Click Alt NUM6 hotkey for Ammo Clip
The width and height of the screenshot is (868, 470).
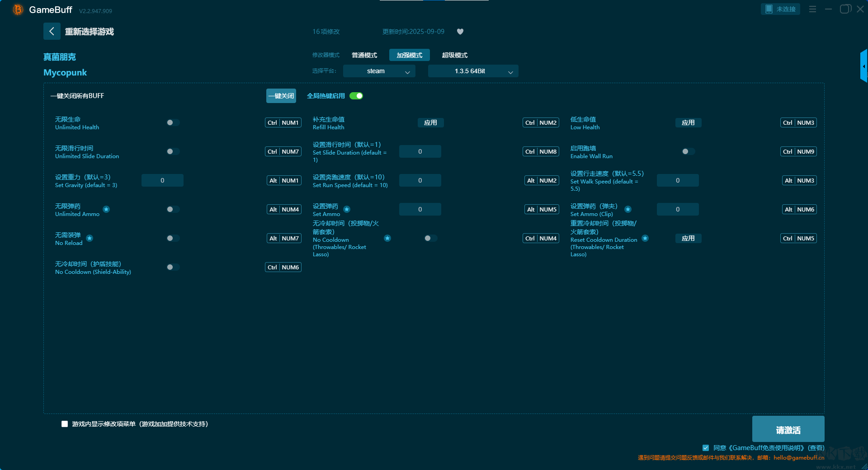coord(799,209)
